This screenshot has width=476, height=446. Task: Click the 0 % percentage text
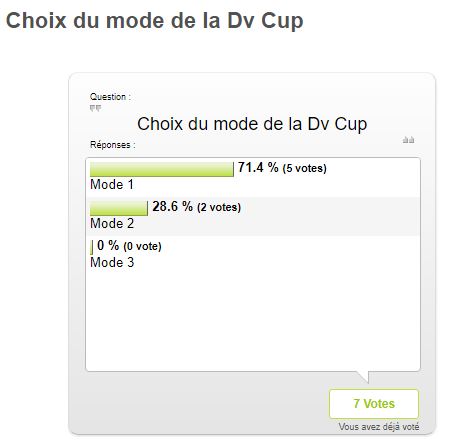click(x=108, y=246)
